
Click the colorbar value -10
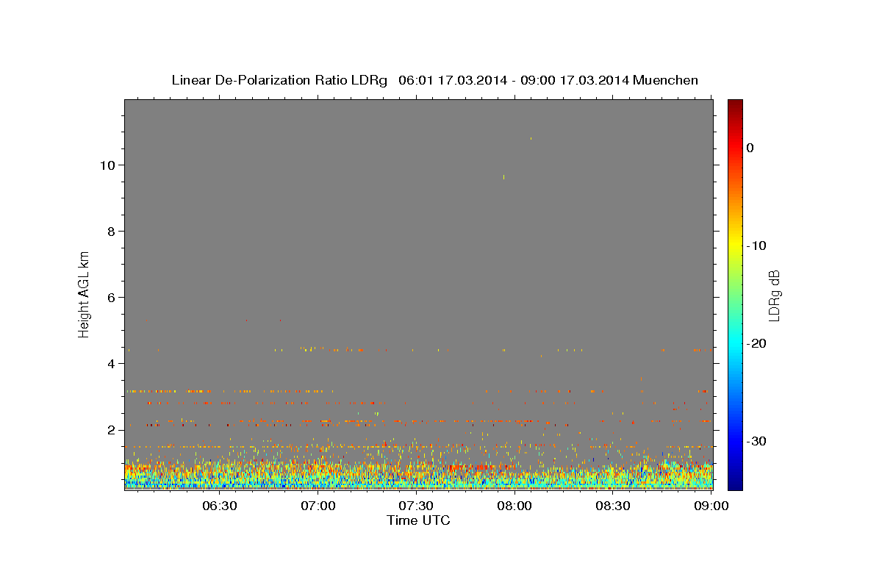point(756,245)
